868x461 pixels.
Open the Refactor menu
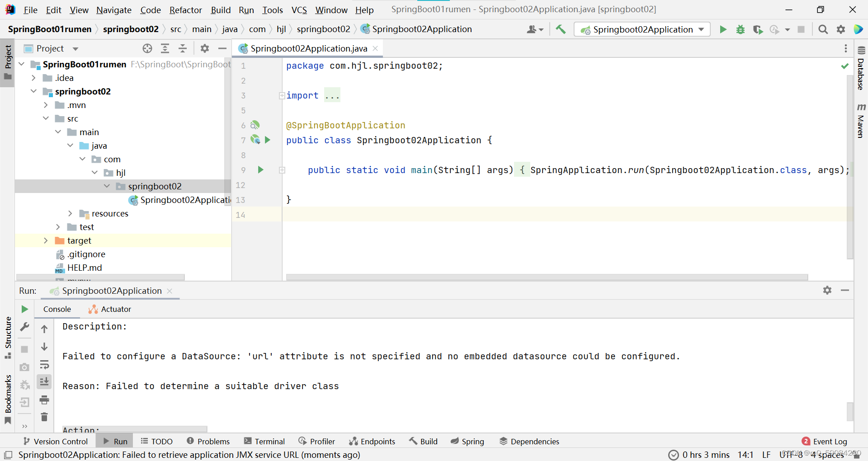(185, 9)
